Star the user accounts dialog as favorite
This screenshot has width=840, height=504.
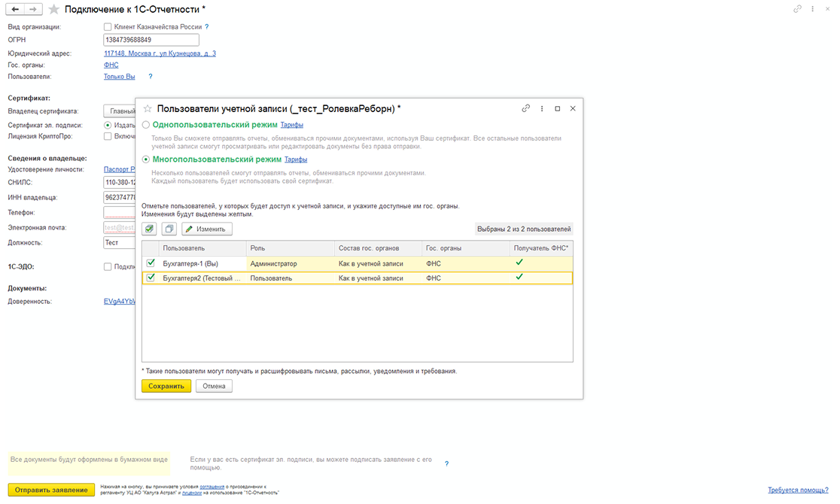pos(148,108)
